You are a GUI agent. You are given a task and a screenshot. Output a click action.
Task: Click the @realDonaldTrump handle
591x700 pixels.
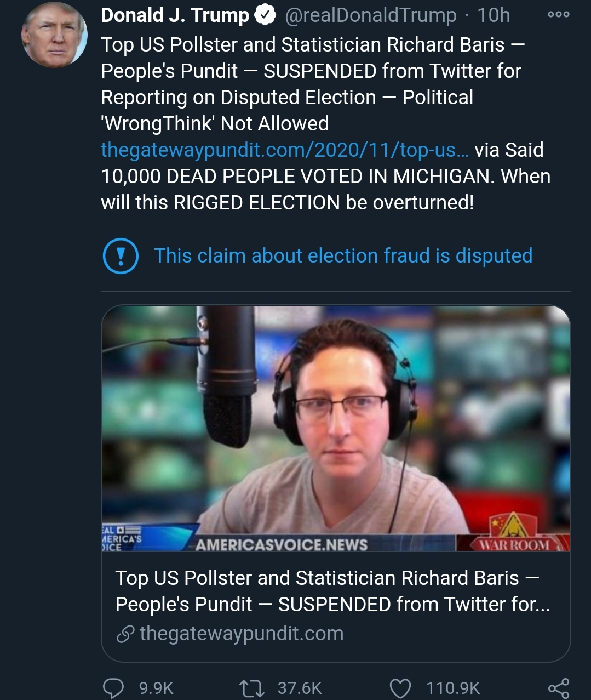371,15
